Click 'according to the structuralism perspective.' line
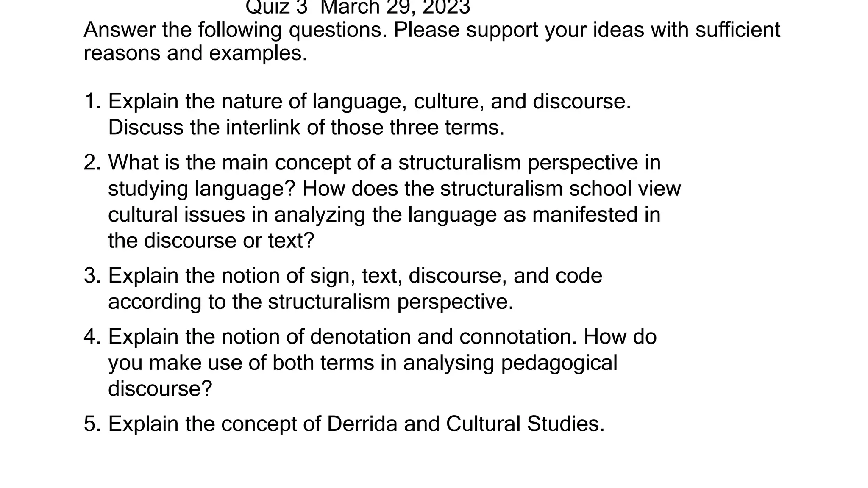The height and width of the screenshot is (488, 868). click(x=311, y=302)
